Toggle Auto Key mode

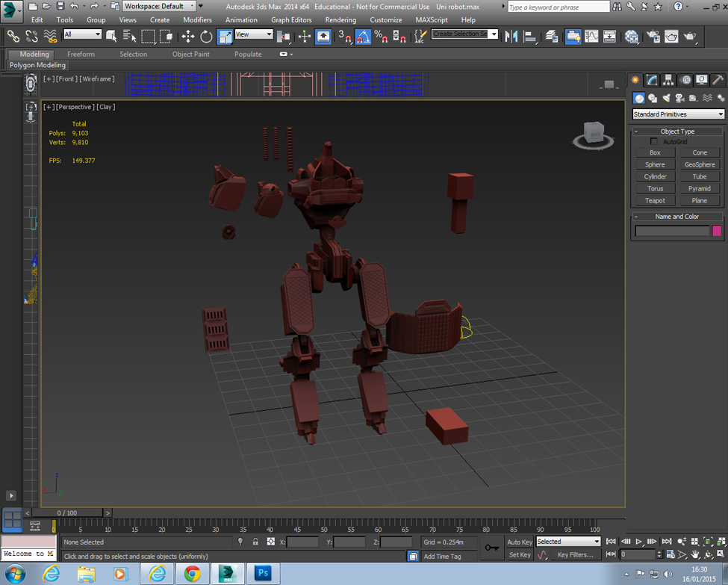pyautogui.click(x=520, y=542)
